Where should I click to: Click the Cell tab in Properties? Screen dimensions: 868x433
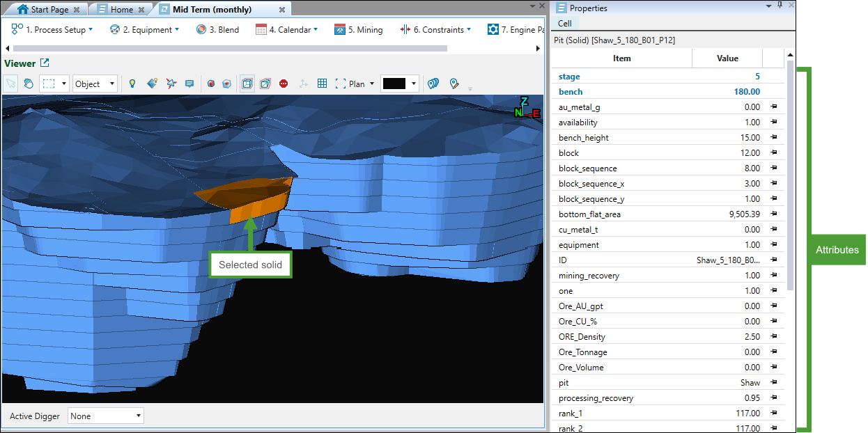click(564, 24)
